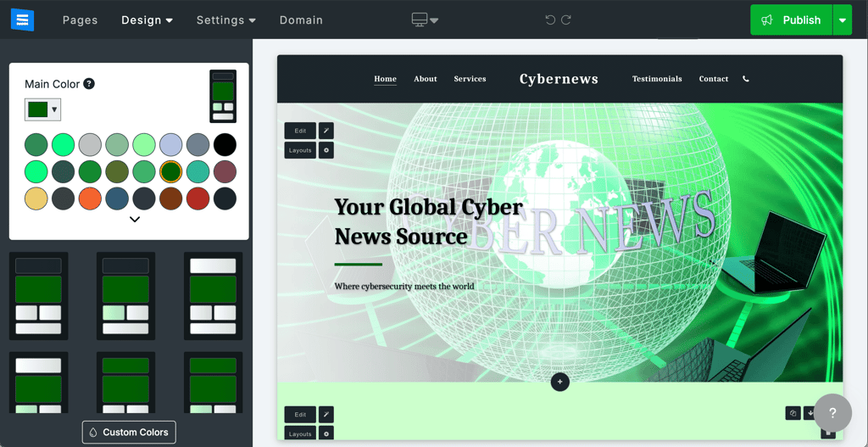Select the periwinkle lavender color swatch

tap(171, 144)
